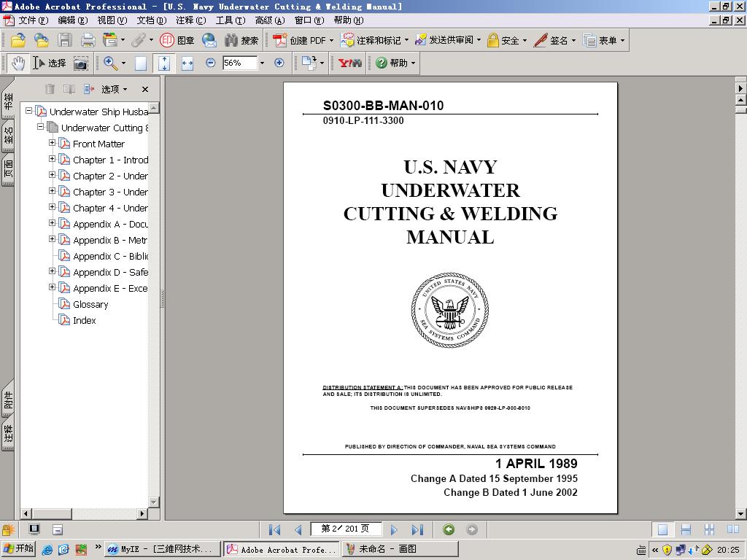Switch to continuous page layout

pos(686,529)
